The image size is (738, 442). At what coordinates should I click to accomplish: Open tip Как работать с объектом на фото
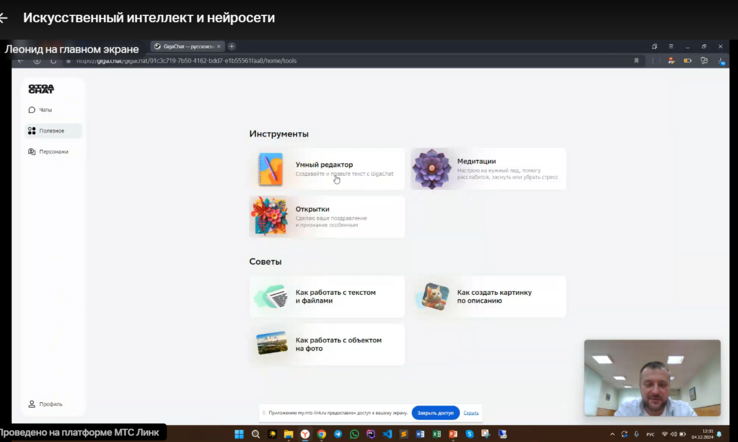click(x=327, y=344)
